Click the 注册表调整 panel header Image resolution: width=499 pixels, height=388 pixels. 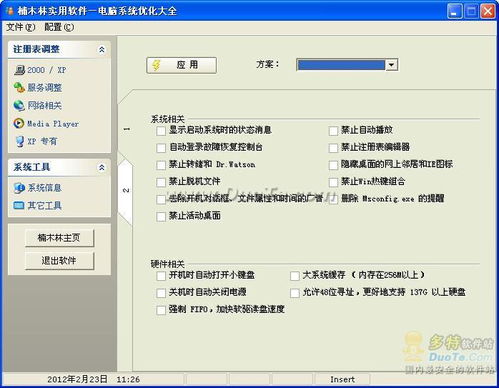pyautogui.click(x=59, y=50)
